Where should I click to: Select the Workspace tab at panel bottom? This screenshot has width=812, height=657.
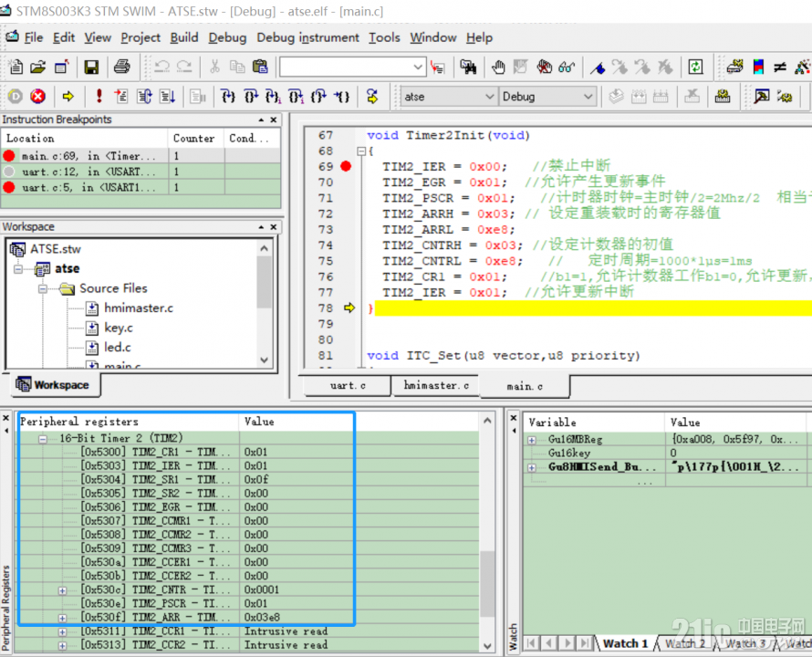55,385
